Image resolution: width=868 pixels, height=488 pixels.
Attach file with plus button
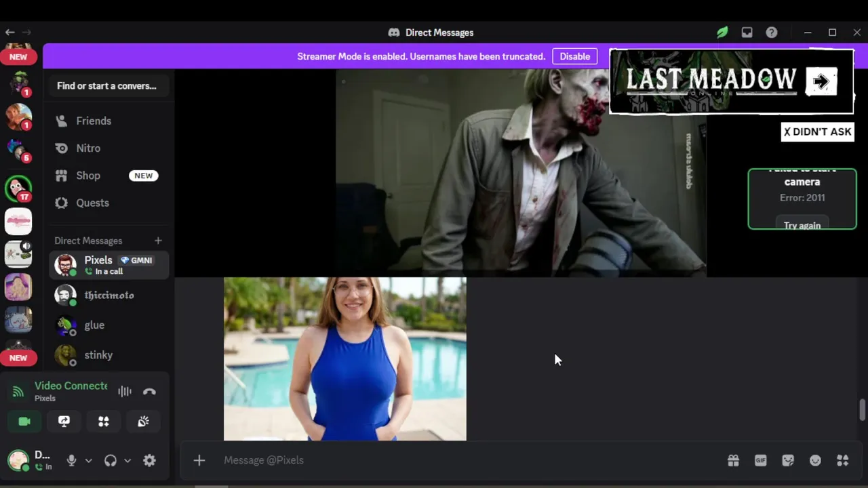[199, 460]
